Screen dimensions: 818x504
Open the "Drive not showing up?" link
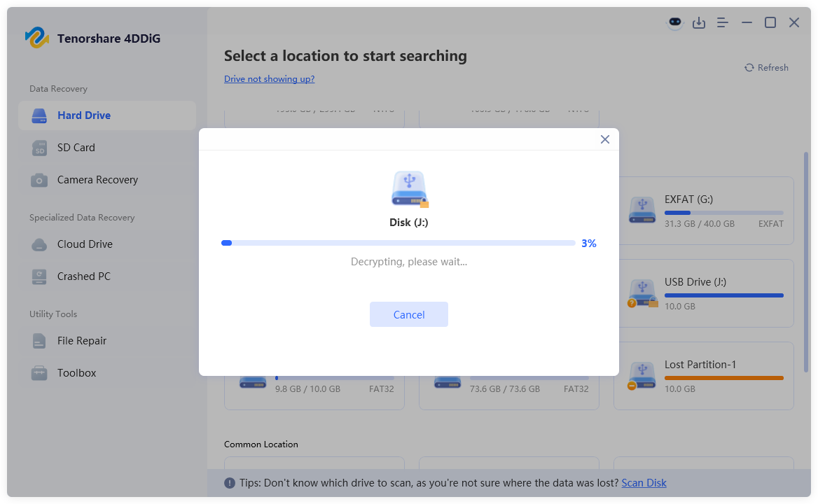[x=269, y=79]
